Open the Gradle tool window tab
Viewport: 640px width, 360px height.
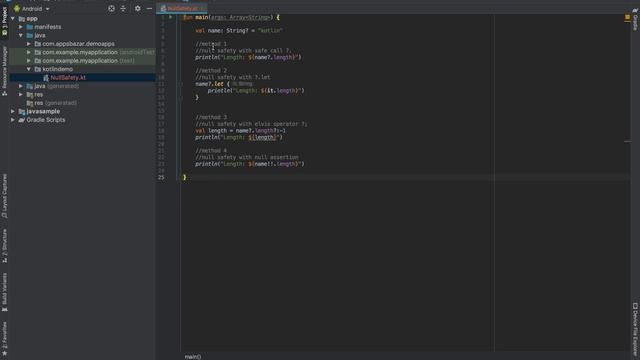pos(635,20)
